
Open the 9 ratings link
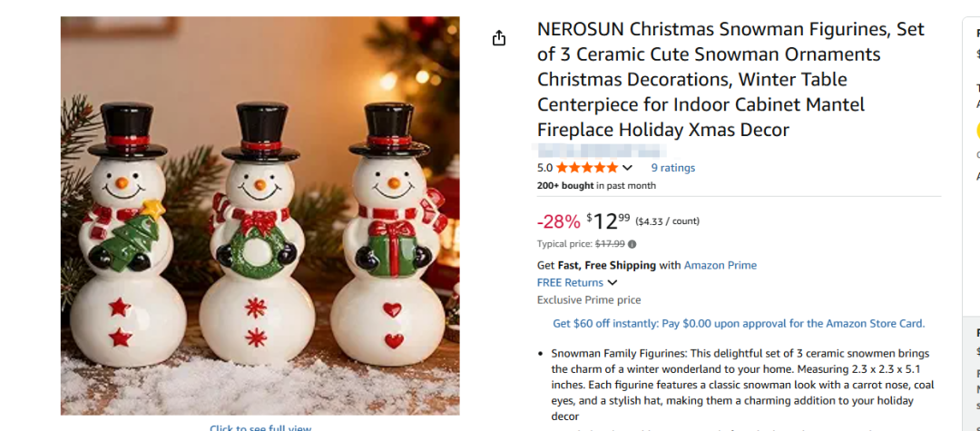coord(672,167)
